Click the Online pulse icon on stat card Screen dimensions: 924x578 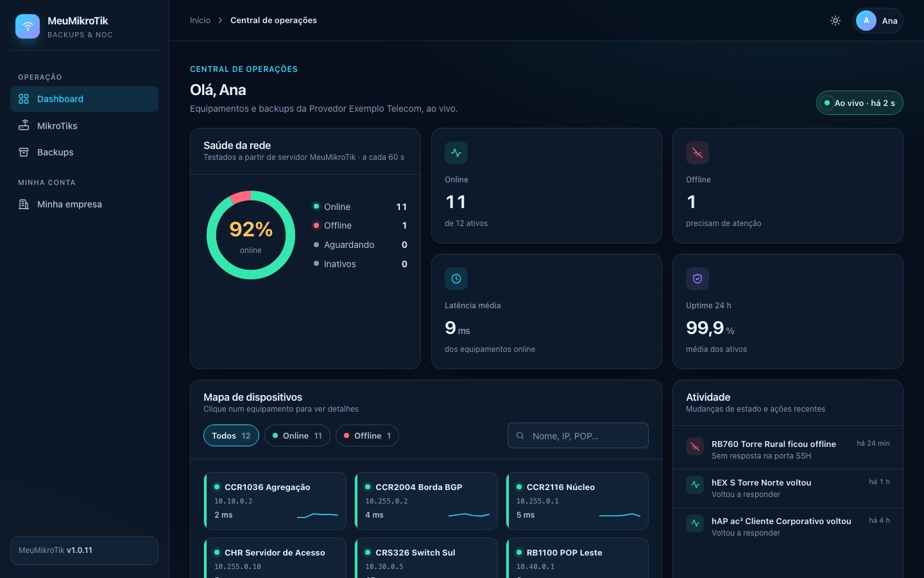click(x=456, y=153)
